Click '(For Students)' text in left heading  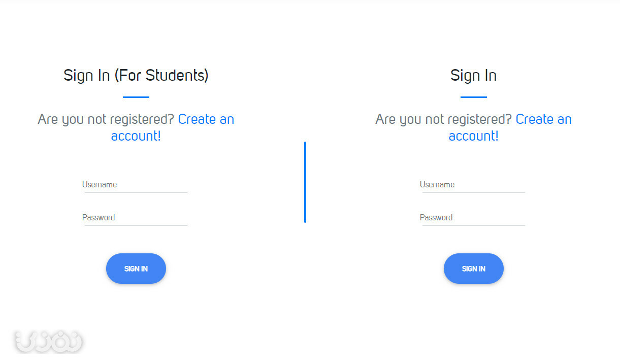tap(161, 76)
